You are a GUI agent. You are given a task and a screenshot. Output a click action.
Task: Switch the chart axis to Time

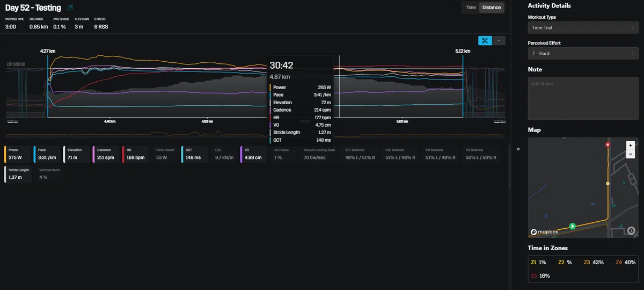pos(471,8)
